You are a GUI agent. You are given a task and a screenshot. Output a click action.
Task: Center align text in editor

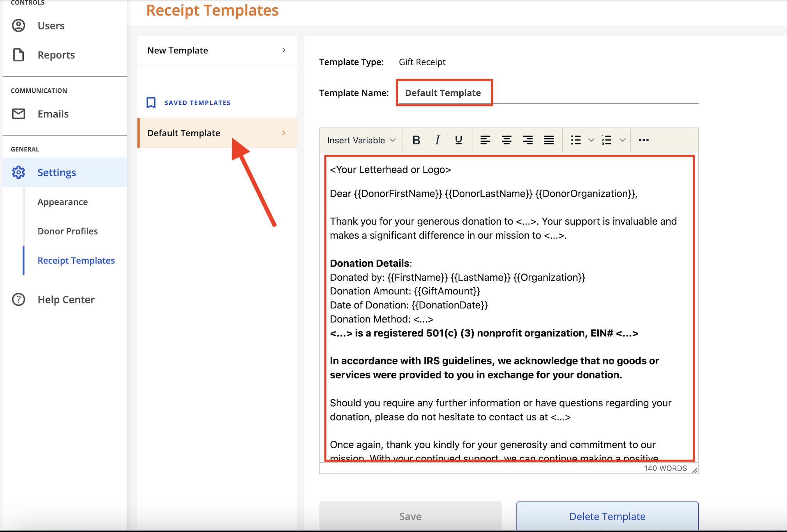coord(506,140)
